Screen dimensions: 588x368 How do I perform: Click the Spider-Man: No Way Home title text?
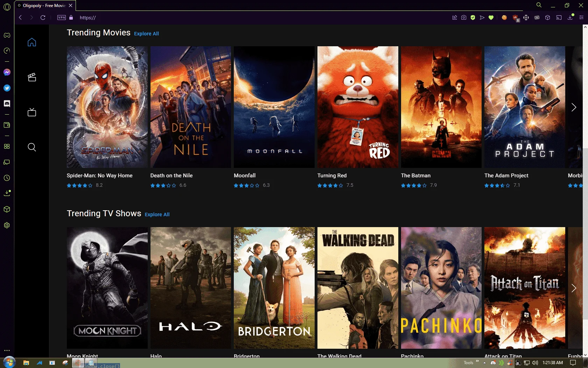100,176
